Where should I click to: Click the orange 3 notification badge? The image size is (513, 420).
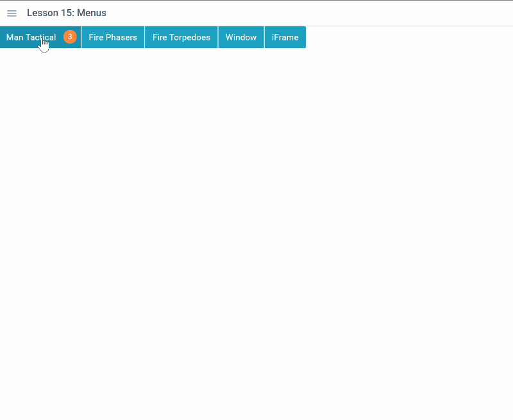tap(70, 37)
